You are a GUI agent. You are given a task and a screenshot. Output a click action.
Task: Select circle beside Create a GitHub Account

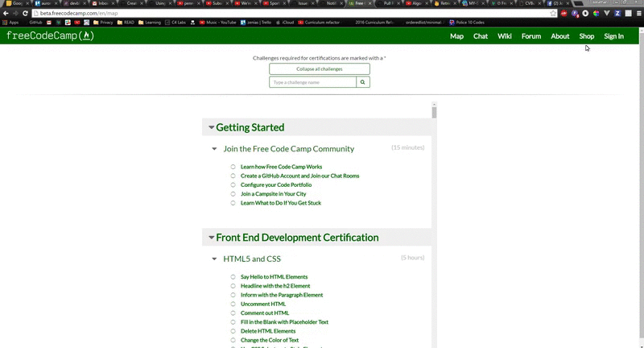[233, 176]
